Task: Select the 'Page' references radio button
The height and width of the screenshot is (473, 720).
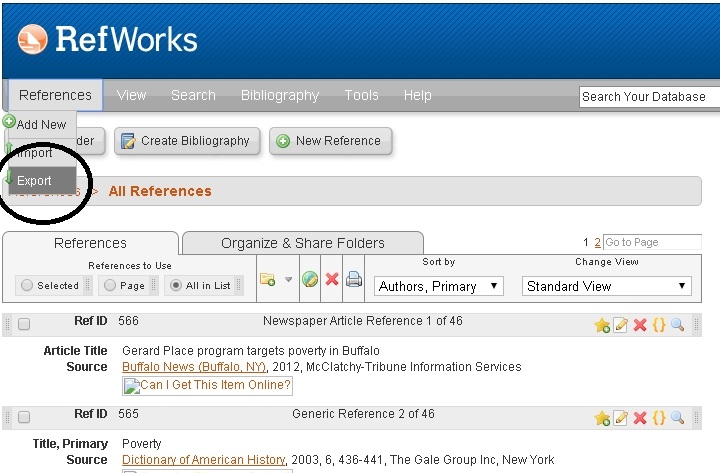Action: 110,285
